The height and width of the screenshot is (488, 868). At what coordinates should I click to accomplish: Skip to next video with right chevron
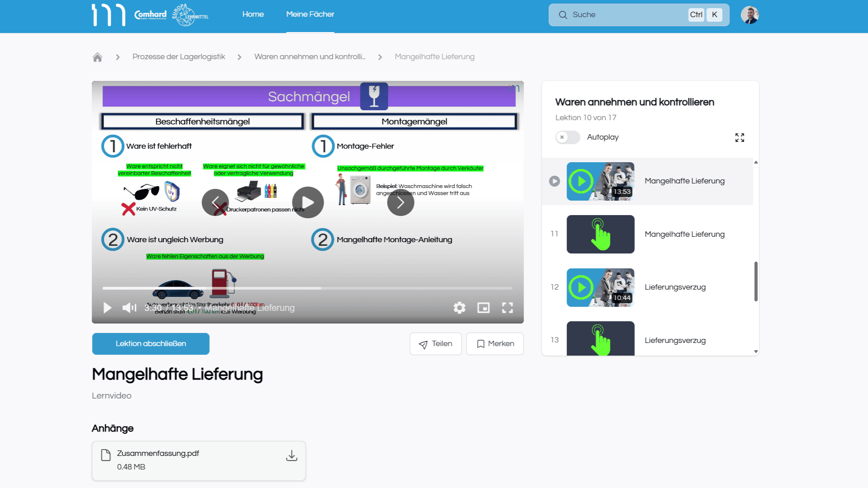[401, 202]
